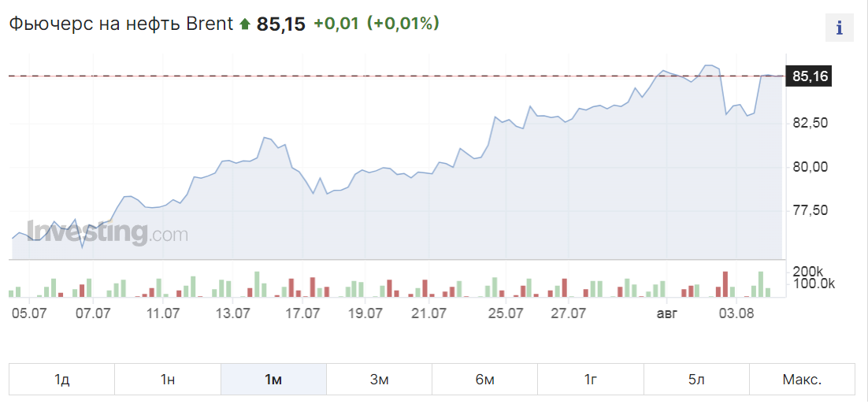Click the green up-arrow price indicator

[245, 24]
